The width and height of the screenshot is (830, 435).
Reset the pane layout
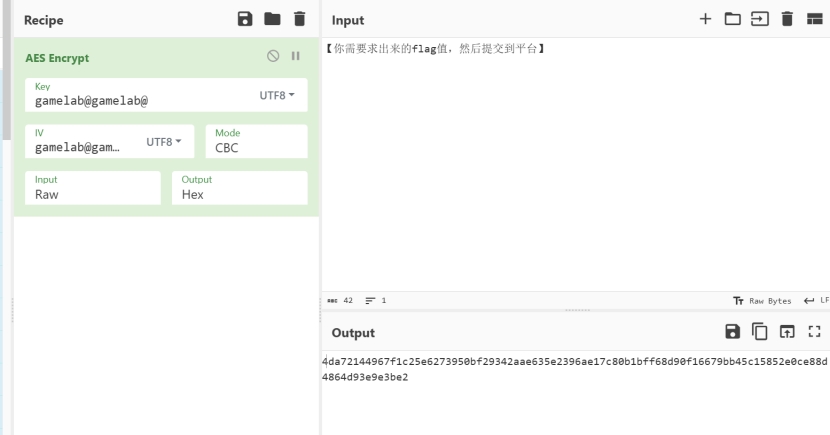point(813,19)
